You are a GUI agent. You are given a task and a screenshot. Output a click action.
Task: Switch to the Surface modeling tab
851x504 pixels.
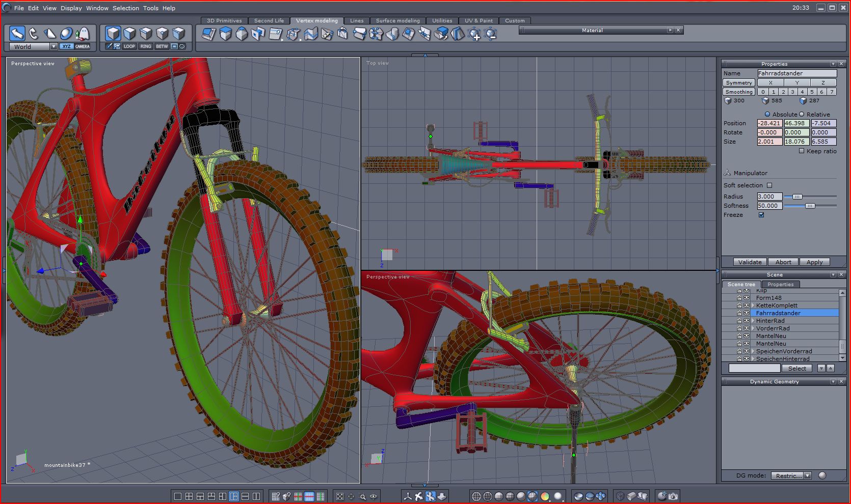pyautogui.click(x=398, y=21)
